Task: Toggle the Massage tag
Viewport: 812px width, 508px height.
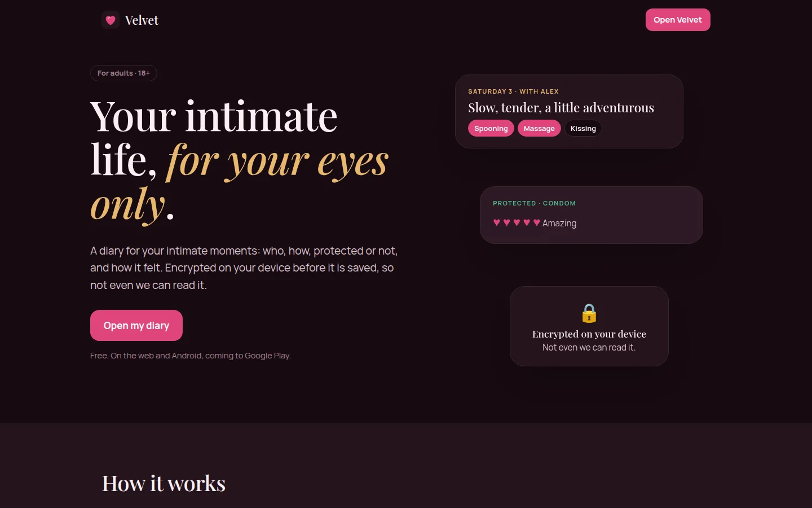Action: point(539,129)
